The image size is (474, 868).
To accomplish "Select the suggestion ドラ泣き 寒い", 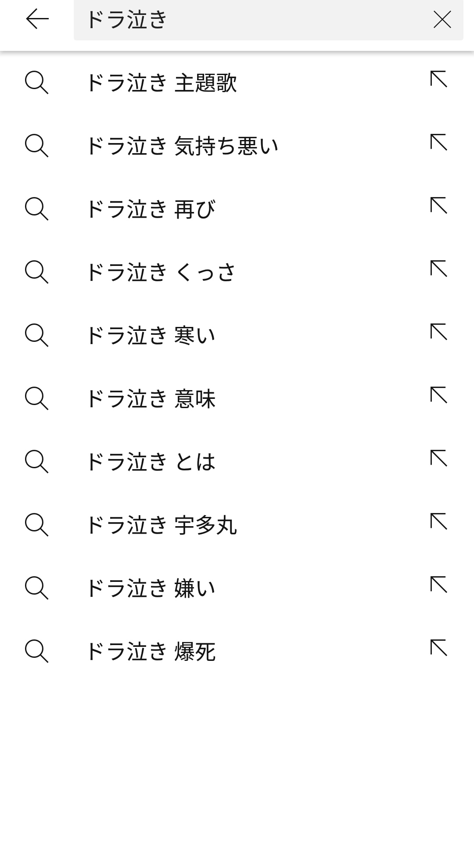I will click(237, 335).
